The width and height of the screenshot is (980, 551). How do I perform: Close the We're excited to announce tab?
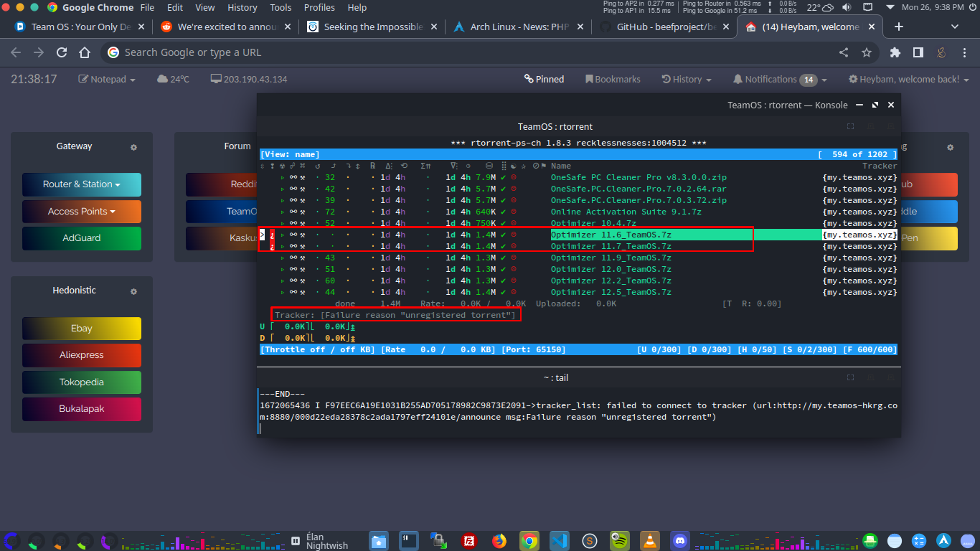click(x=287, y=27)
